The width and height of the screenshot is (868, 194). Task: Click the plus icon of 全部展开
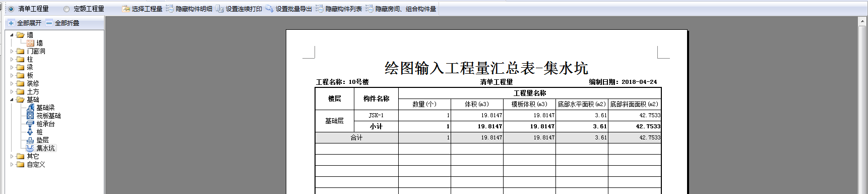tap(11, 23)
